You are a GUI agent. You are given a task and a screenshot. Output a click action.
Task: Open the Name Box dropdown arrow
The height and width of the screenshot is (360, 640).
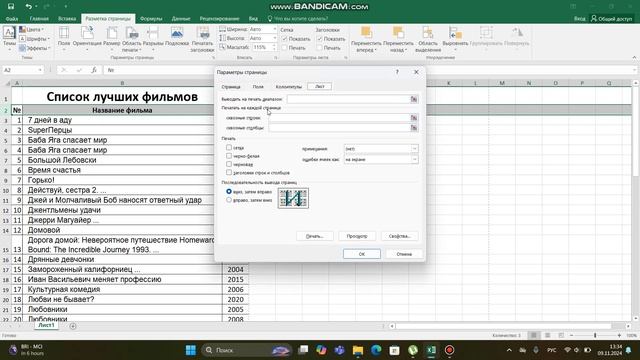[x=40, y=70]
